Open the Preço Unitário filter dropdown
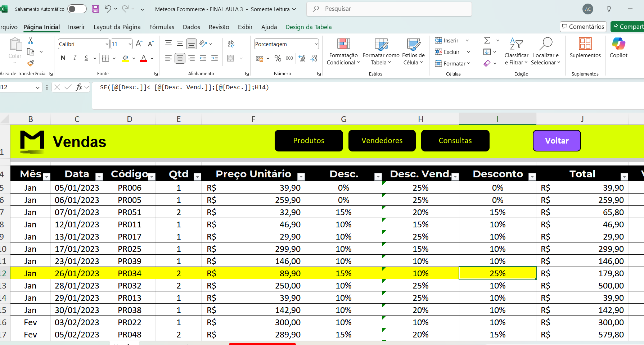The height and width of the screenshot is (345, 644). coord(301,177)
